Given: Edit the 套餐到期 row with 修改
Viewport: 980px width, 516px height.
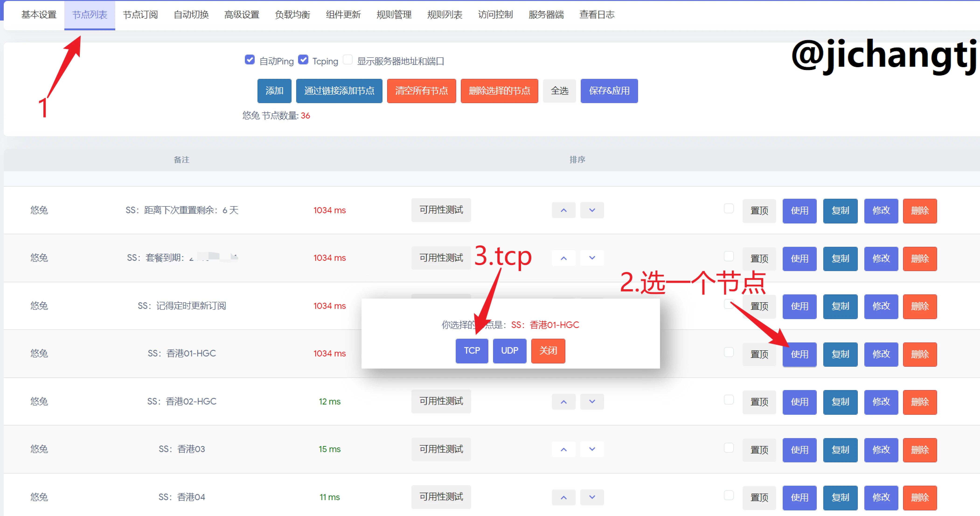Looking at the screenshot, I should click(x=881, y=259).
